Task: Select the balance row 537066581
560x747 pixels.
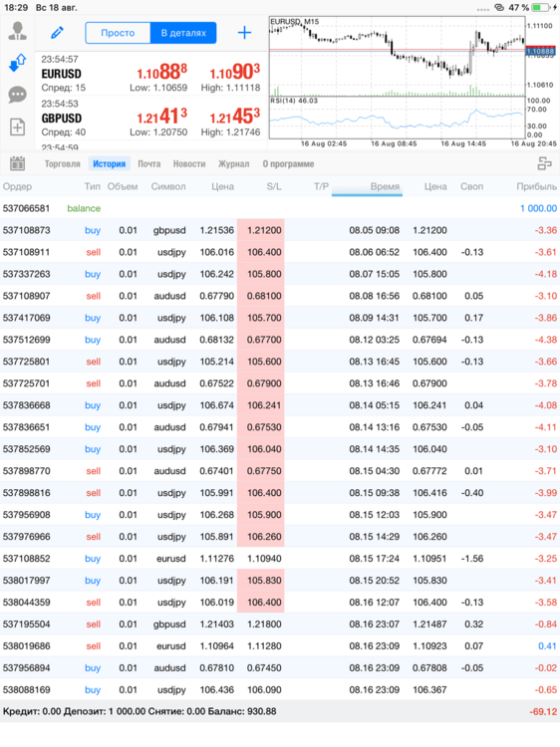Action: (280, 208)
